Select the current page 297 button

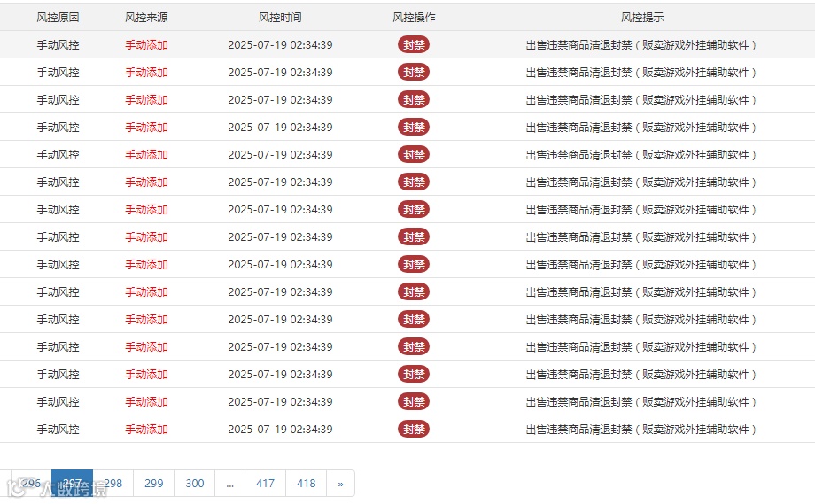pos(73,484)
